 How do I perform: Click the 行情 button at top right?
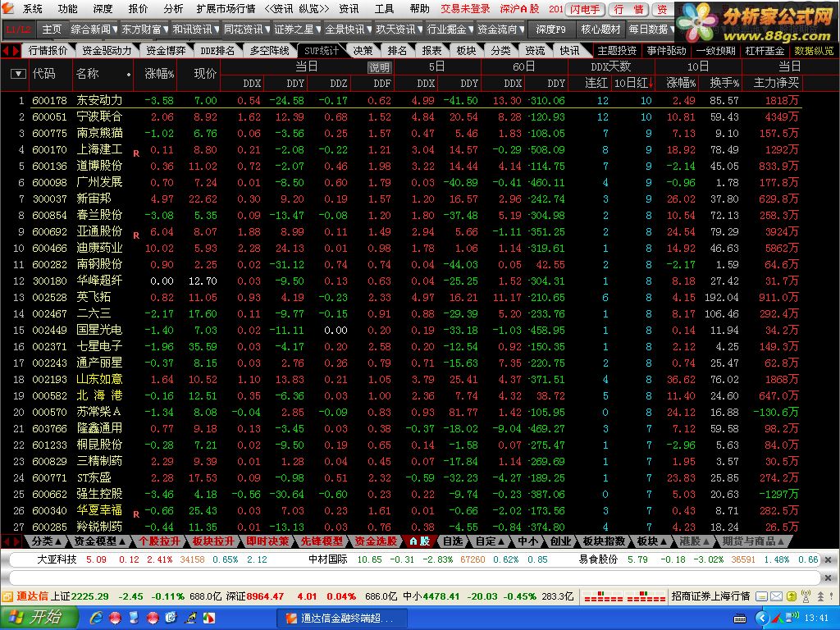point(629,9)
